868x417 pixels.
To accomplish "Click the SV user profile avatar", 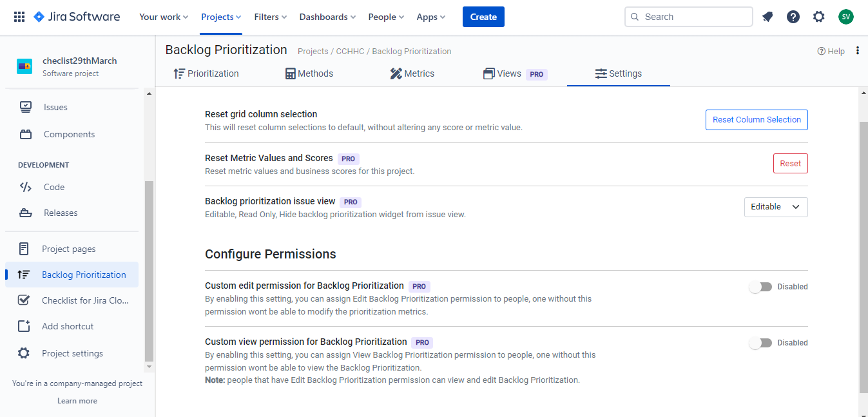I will (x=845, y=17).
